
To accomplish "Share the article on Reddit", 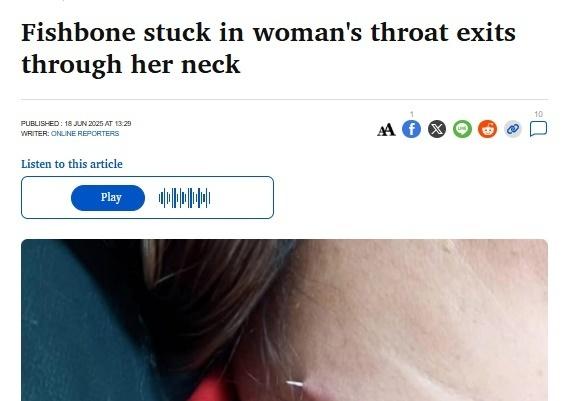I will pyautogui.click(x=487, y=129).
